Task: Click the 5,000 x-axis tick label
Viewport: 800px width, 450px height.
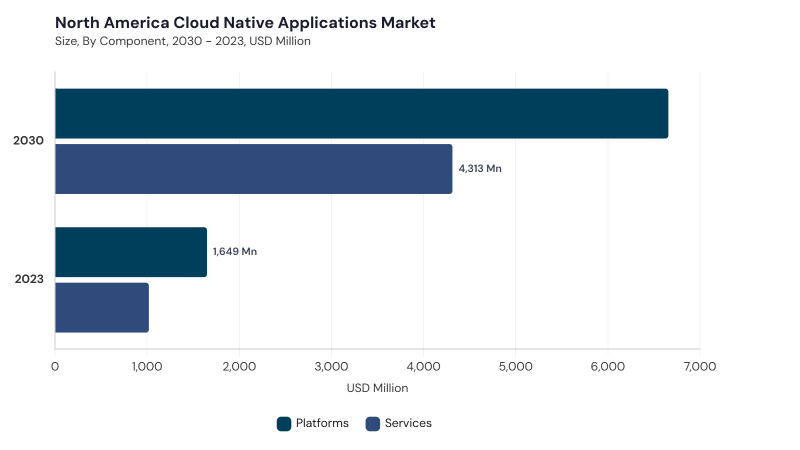Action: click(516, 366)
